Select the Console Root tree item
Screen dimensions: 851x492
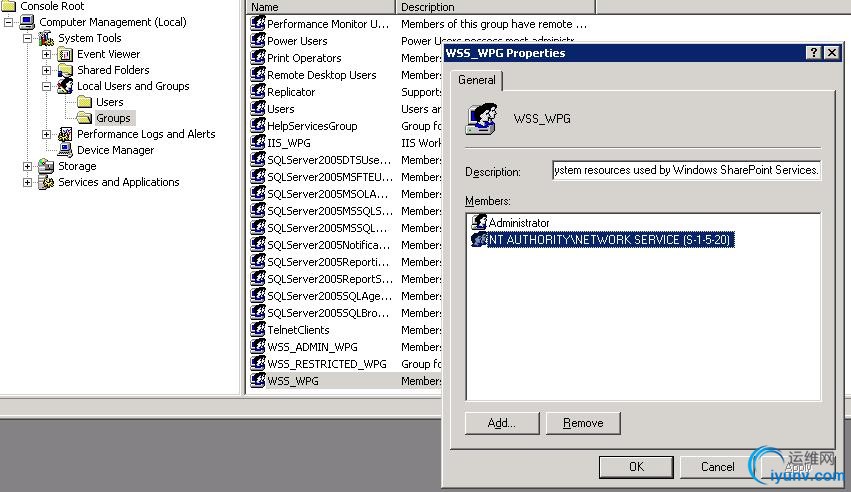tap(52, 6)
